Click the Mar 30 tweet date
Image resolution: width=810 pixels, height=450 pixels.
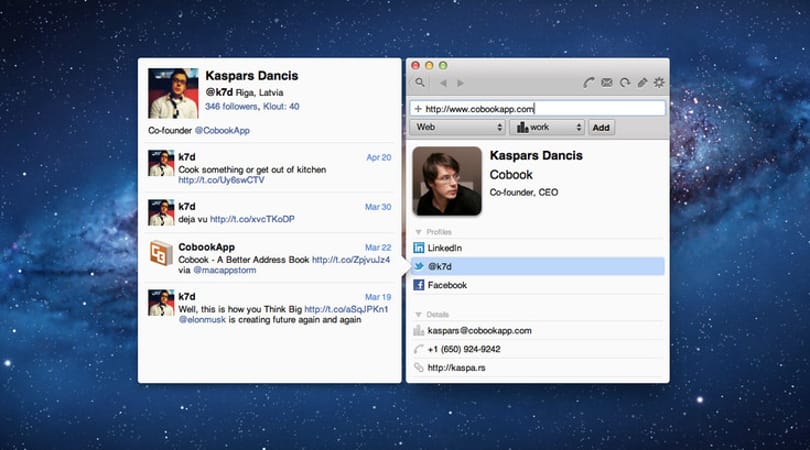click(378, 207)
